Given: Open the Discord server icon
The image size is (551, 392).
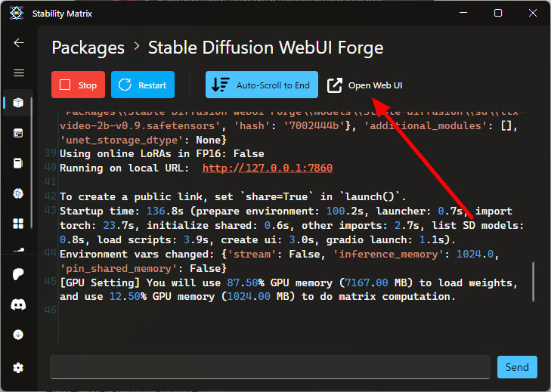Looking at the screenshot, I should (18, 304).
